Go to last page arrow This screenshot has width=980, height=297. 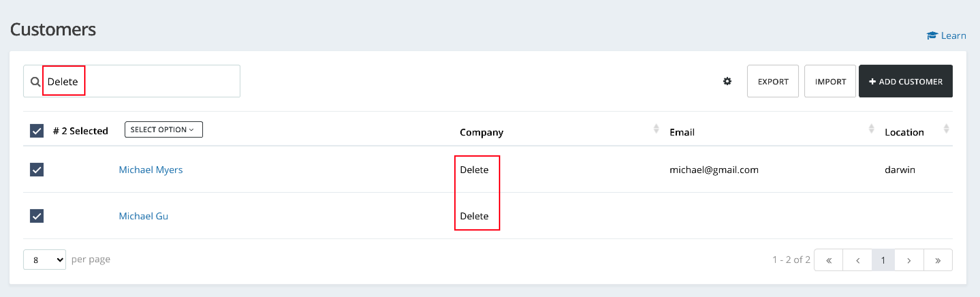[x=937, y=260]
